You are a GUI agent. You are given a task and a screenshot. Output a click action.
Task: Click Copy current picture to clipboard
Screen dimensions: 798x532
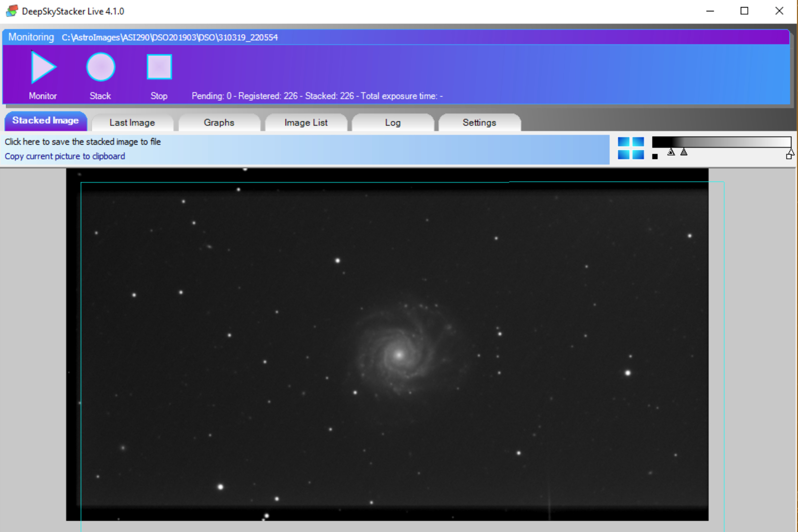click(x=65, y=156)
